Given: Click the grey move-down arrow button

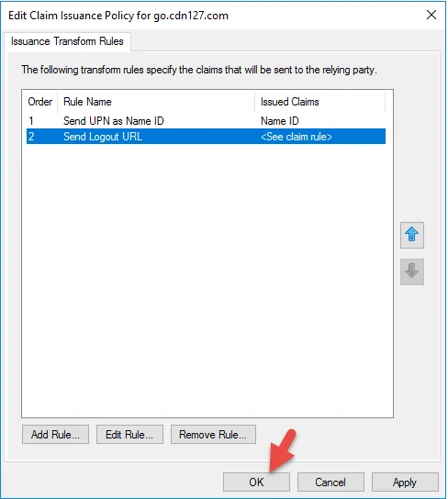Looking at the screenshot, I should (x=411, y=272).
